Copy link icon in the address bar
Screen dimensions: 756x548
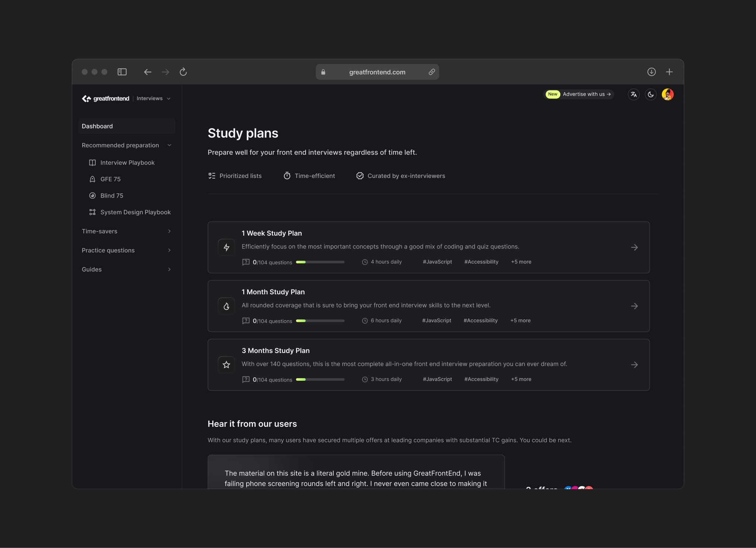432,72
